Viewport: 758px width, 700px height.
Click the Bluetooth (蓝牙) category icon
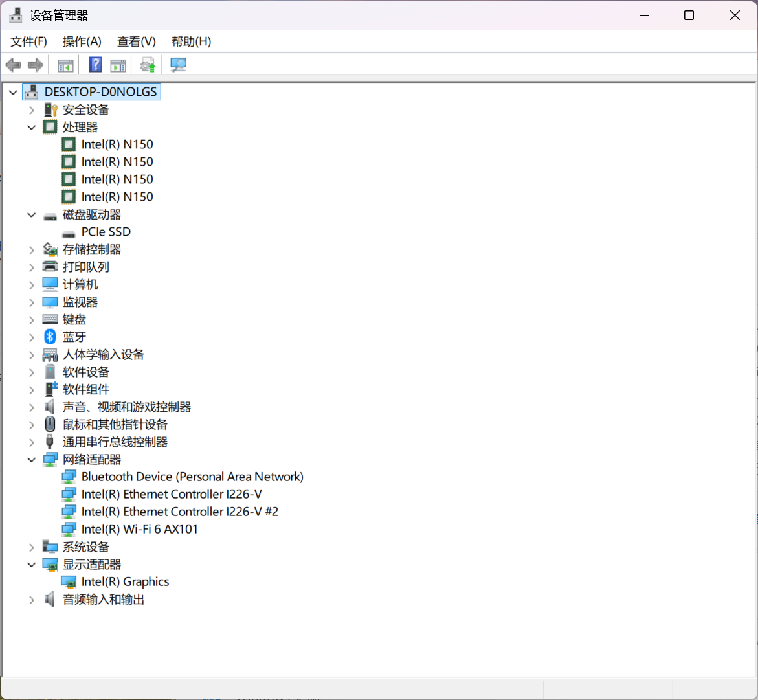[x=50, y=337]
